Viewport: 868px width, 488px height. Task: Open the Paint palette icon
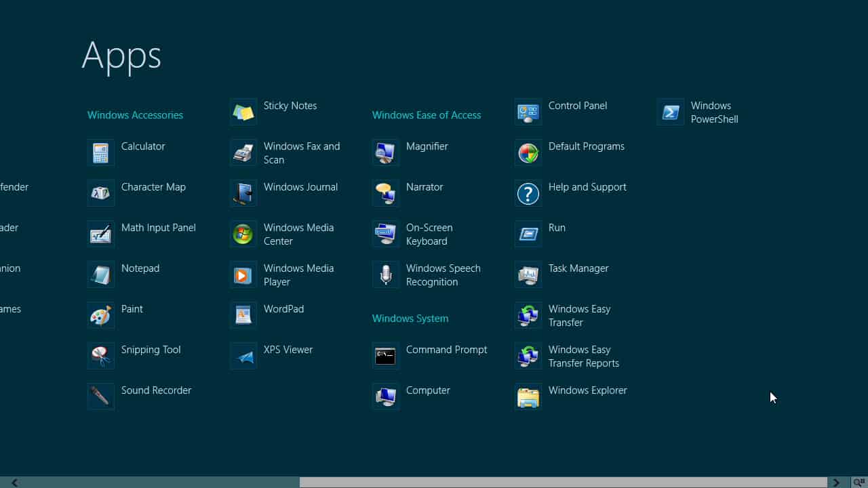[101, 316]
